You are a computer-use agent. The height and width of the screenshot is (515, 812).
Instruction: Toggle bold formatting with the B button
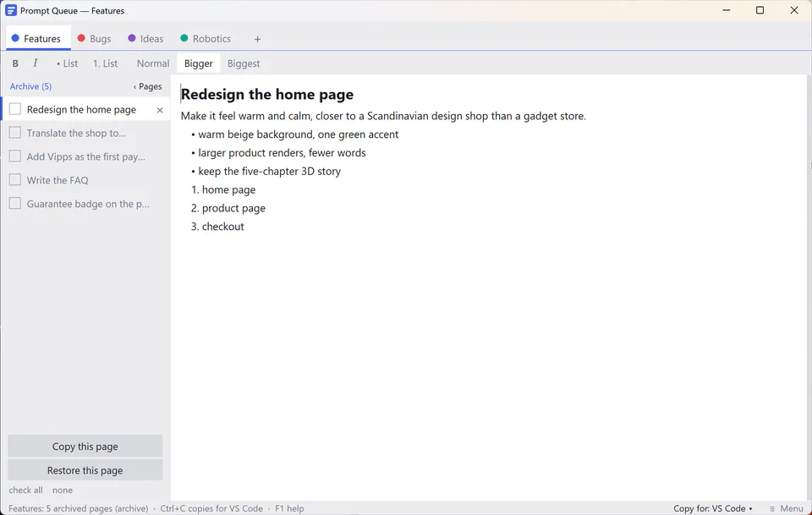(15, 63)
